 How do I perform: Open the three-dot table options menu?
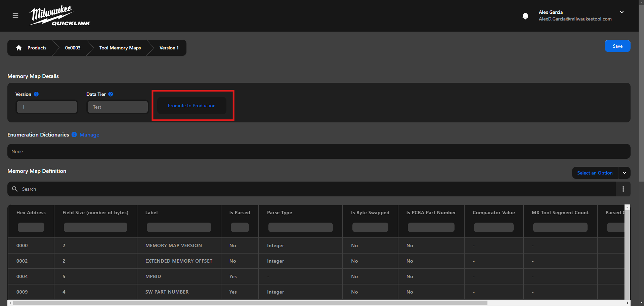coord(623,189)
